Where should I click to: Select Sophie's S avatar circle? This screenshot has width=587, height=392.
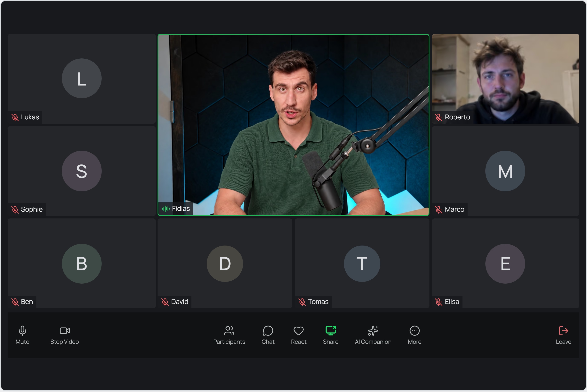pyautogui.click(x=82, y=171)
